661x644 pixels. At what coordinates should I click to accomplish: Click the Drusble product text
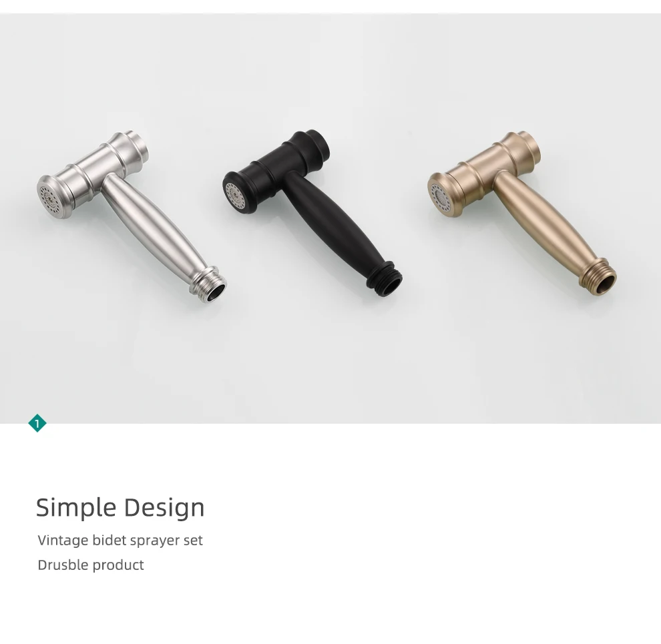[91, 565]
